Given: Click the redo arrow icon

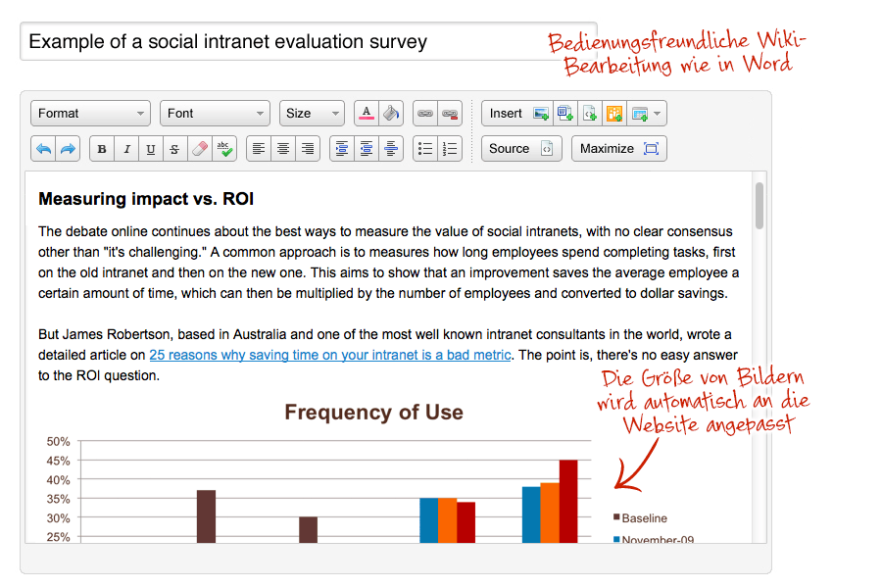Looking at the screenshot, I should tap(69, 149).
